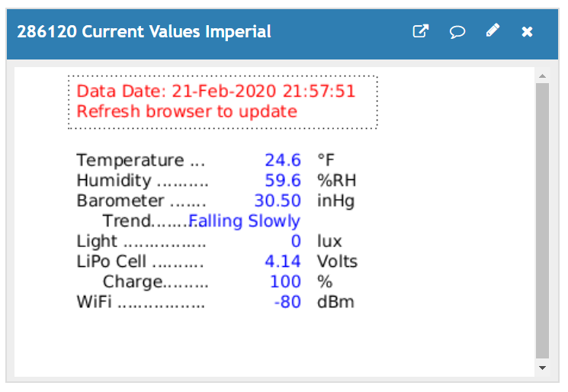Open the comments speech bubble icon

tap(457, 32)
